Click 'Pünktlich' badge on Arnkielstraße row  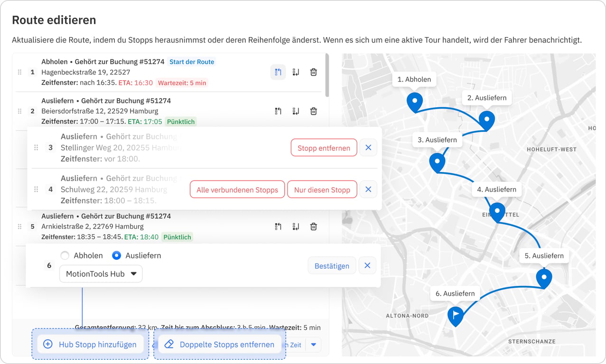[177, 237]
